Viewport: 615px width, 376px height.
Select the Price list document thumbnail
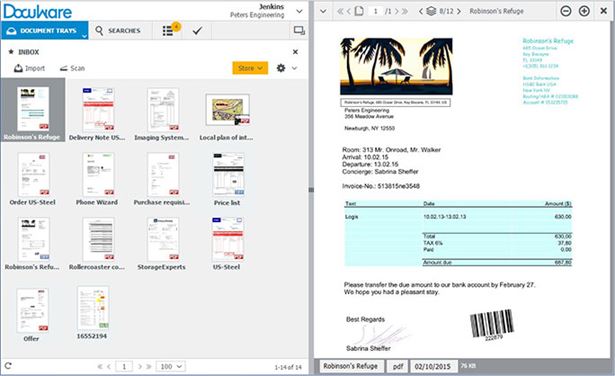227,179
